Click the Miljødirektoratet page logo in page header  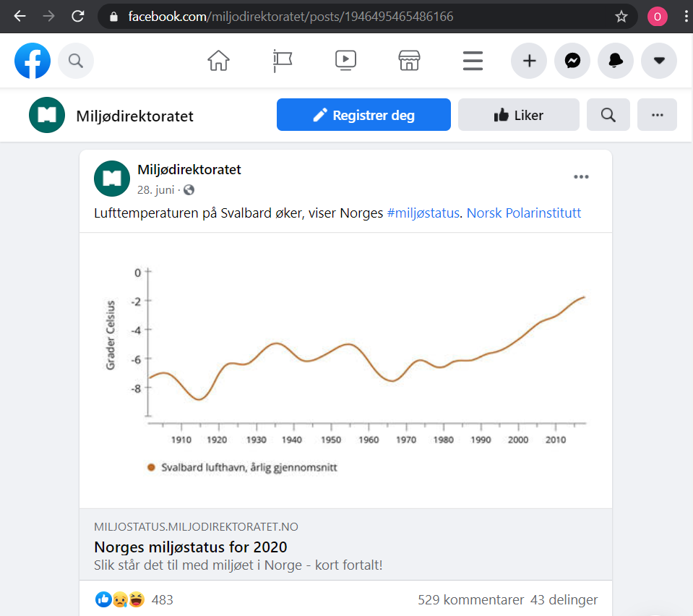click(x=47, y=115)
